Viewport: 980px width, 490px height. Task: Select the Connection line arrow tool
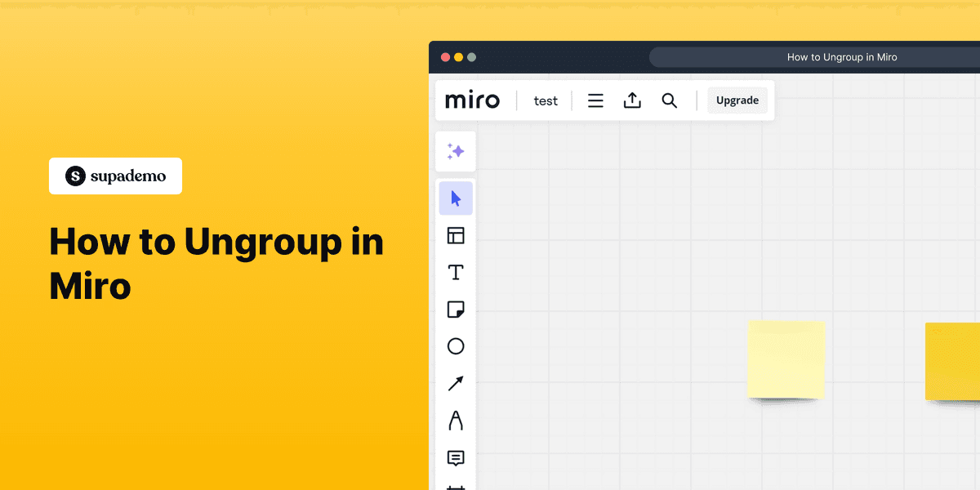coord(455,383)
